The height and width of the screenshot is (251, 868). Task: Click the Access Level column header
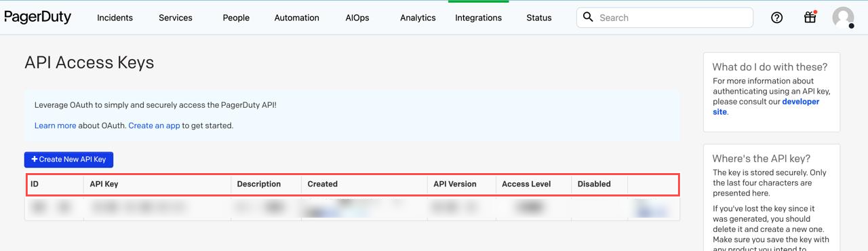pyautogui.click(x=526, y=184)
